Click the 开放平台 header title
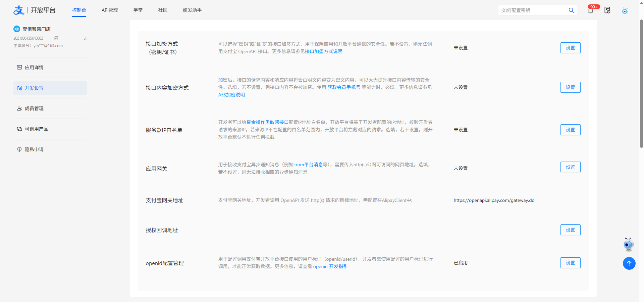 [x=43, y=10]
